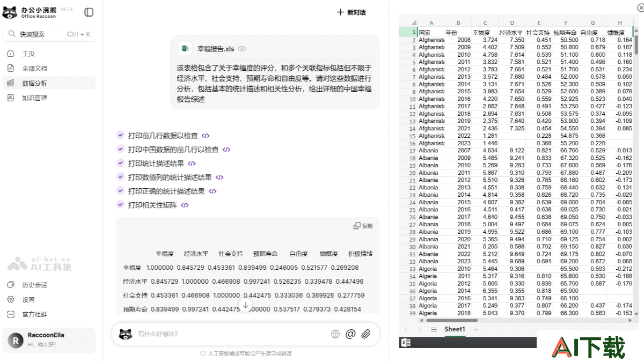Open 设置 in the sidebar
This screenshot has width=644, height=362.
(28, 299)
